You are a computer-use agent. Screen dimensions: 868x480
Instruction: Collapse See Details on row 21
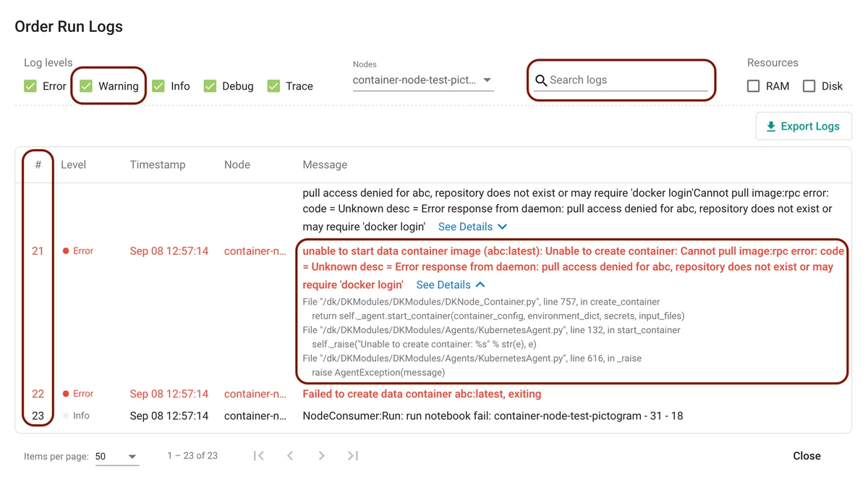[x=450, y=285]
